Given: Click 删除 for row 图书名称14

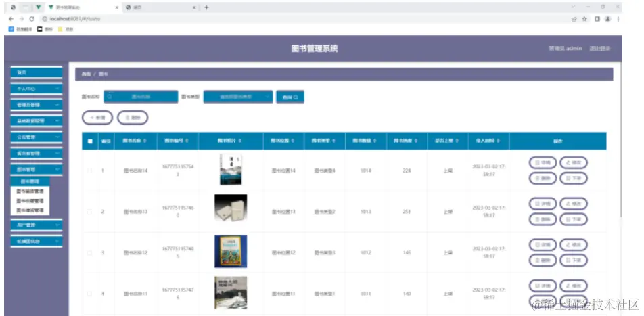Looking at the screenshot, I should [543, 178].
